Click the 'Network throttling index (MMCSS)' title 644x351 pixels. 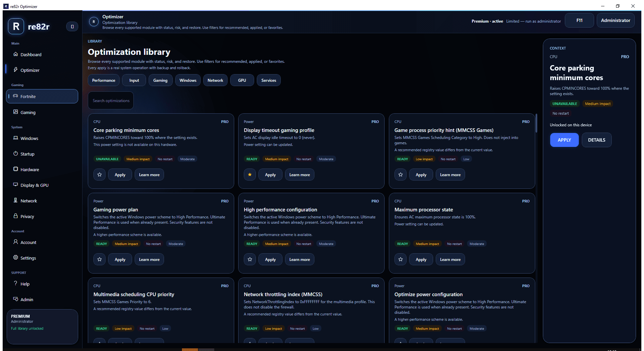[283, 294]
